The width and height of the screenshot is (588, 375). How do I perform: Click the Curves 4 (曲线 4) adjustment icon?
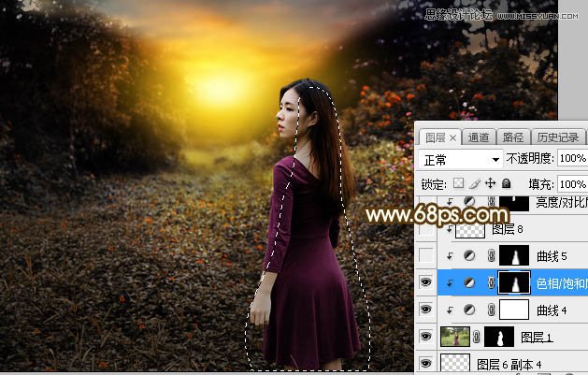tap(468, 310)
